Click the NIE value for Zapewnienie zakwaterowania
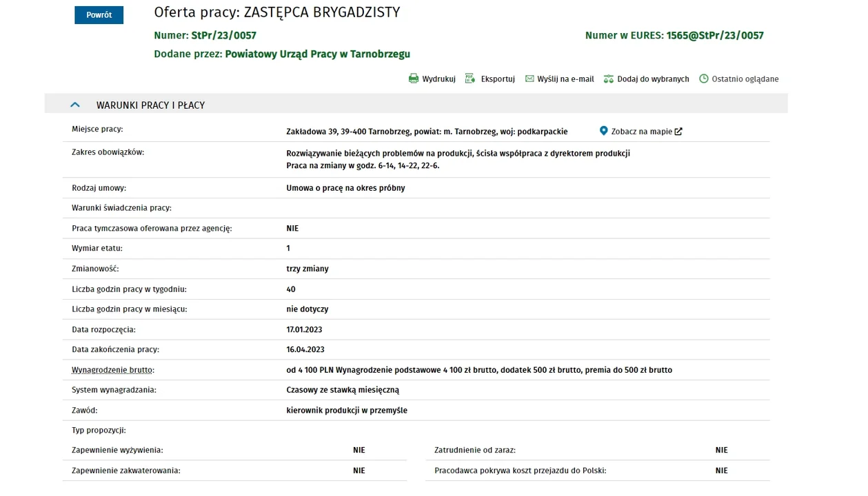 (359, 471)
